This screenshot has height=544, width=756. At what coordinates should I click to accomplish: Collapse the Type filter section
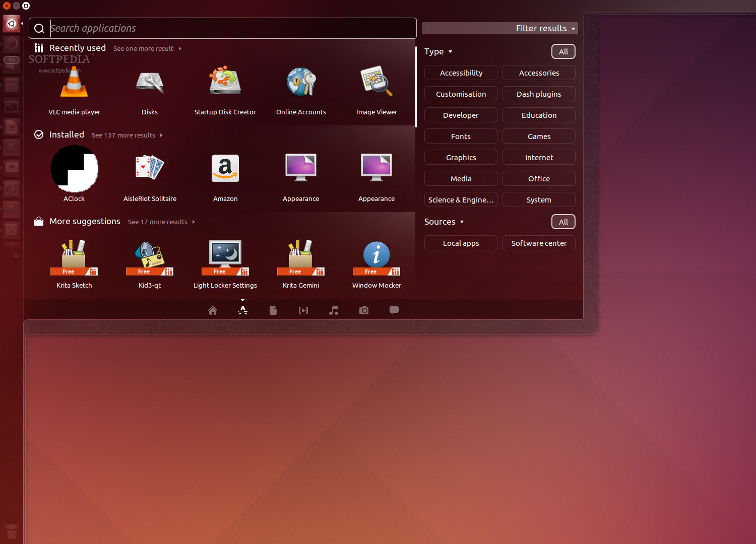coord(438,51)
